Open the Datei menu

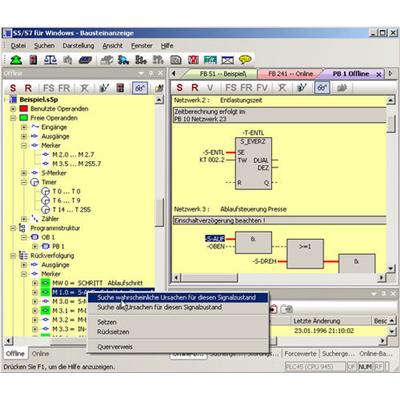click(x=18, y=46)
